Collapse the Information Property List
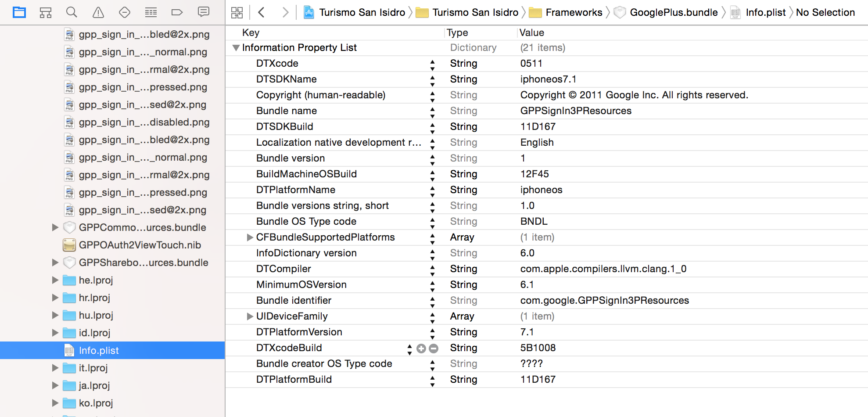Viewport: 868px width, 417px height. [236, 48]
